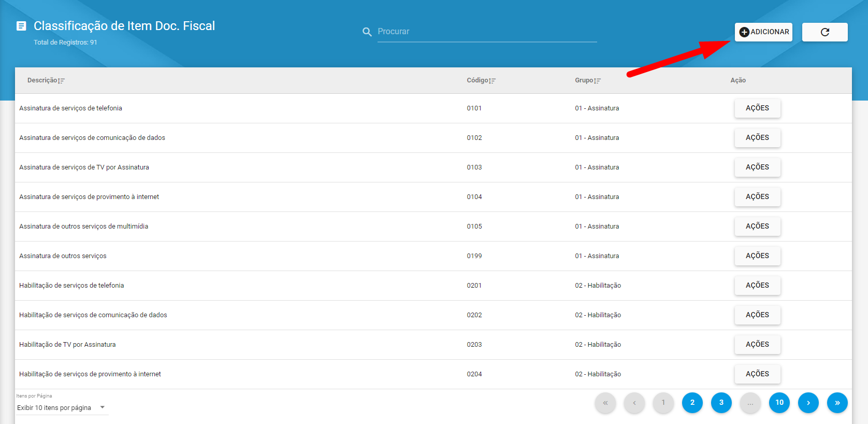Image resolution: width=868 pixels, height=424 pixels.
Task: Open AÇÕES for code 0105
Action: pos(757,227)
